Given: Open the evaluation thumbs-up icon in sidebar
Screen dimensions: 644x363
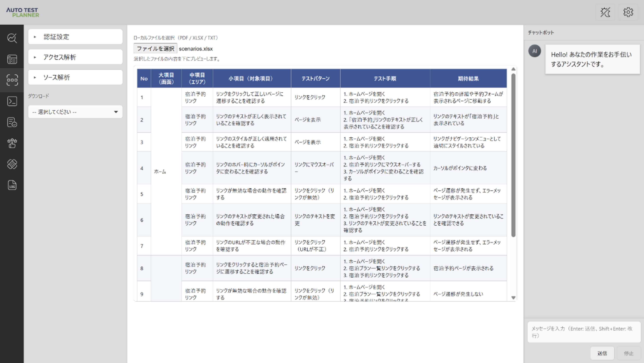Looking at the screenshot, I should pyautogui.click(x=12, y=143).
